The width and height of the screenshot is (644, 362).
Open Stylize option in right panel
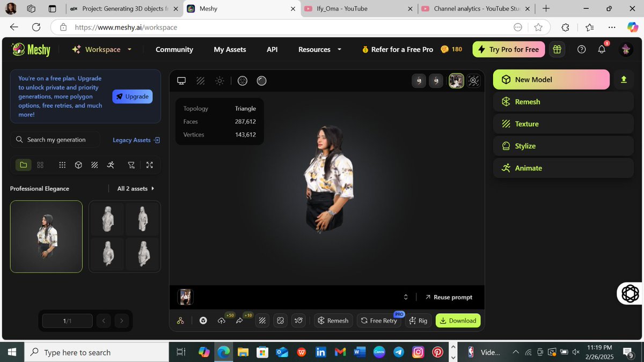pos(563,146)
